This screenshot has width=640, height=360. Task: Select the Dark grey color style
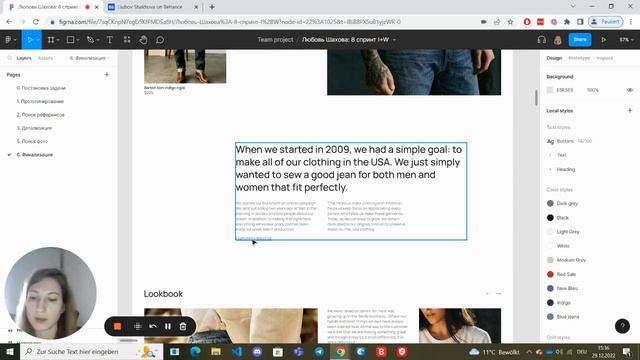[563, 203]
